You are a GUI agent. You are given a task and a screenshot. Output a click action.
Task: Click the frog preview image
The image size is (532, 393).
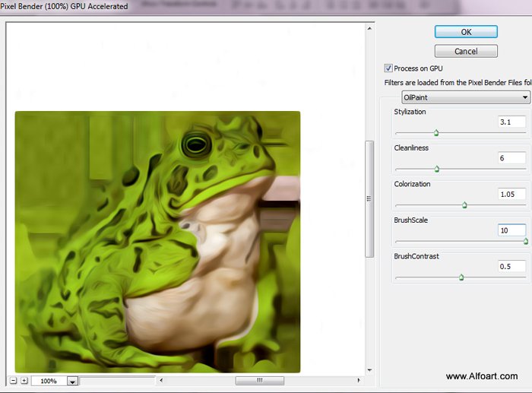(x=157, y=242)
